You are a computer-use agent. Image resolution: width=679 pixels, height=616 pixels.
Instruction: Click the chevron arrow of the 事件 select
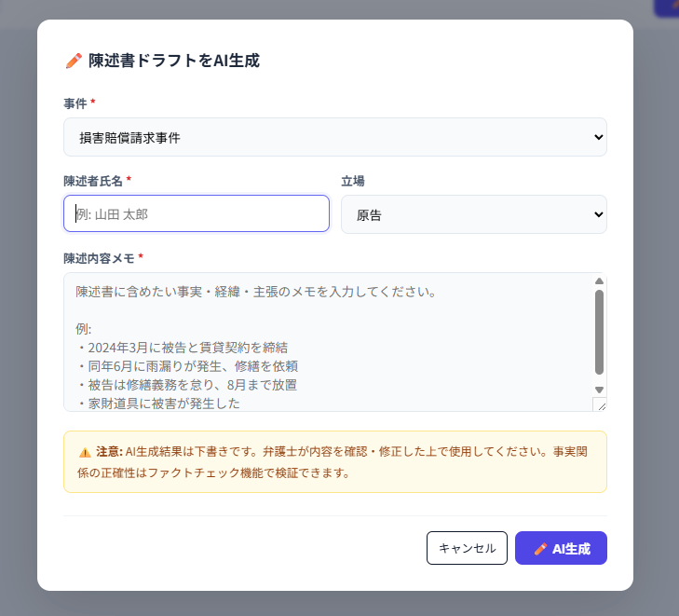(x=598, y=137)
